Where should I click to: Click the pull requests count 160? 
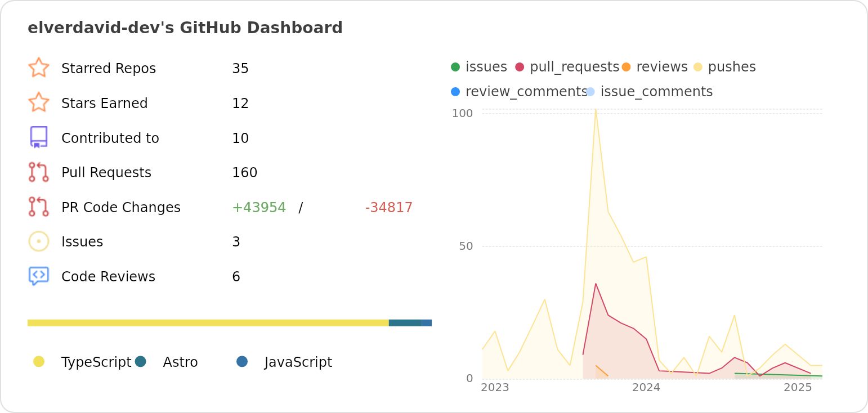(245, 173)
